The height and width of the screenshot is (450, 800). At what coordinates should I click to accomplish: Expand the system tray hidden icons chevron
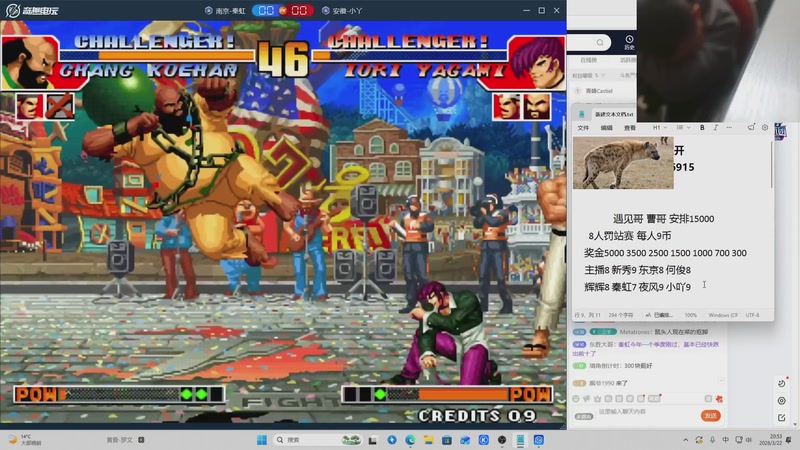(685, 440)
